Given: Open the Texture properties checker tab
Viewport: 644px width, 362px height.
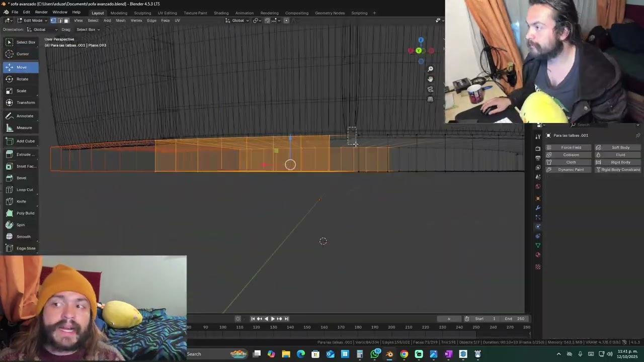Looking at the screenshot, I should 538,267.
